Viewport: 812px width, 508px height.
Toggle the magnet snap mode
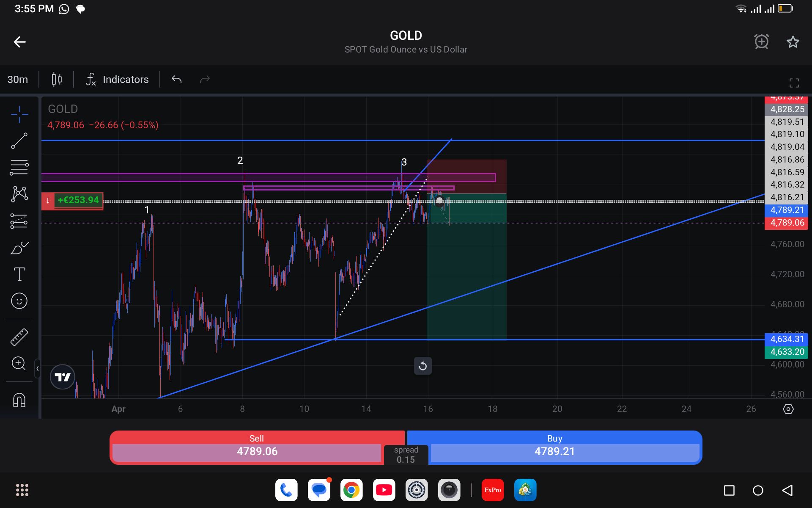point(19,400)
